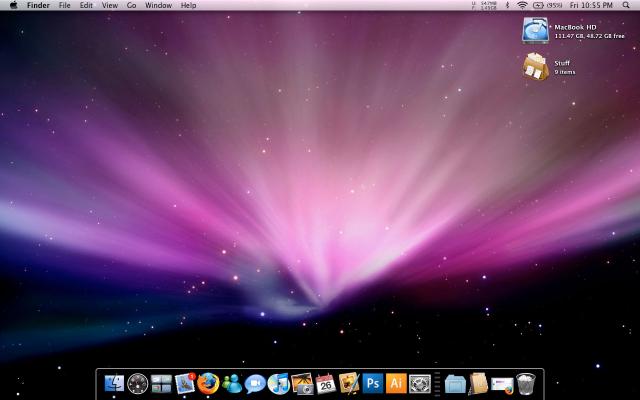Open the File menu
The height and width of the screenshot is (400, 640).
tap(64, 5)
